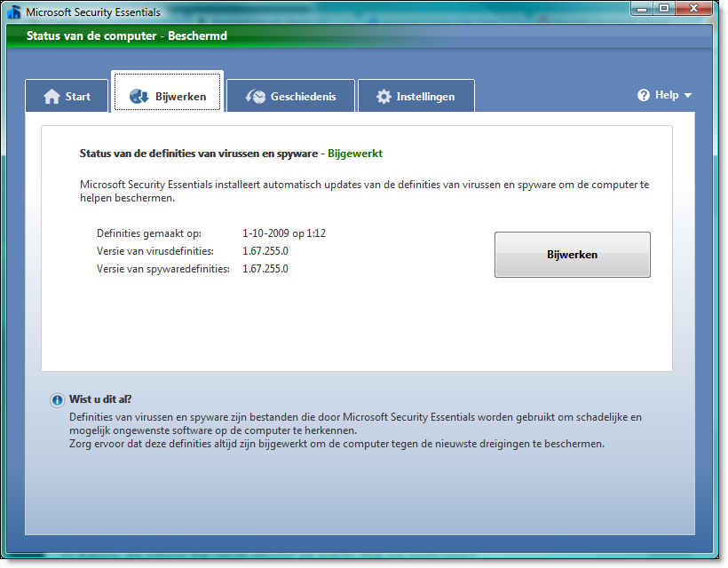Click the globe download icon on Bijwerken tab

[138, 97]
